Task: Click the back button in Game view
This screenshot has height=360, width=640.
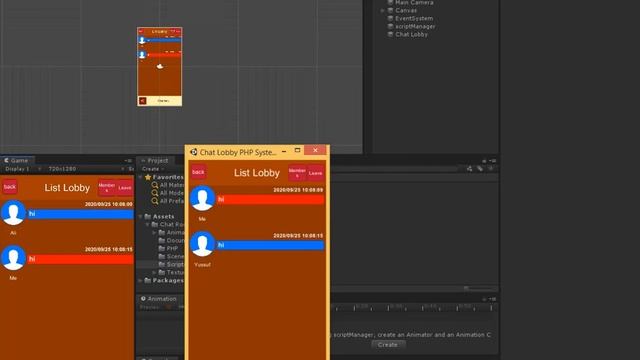Action: coord(10,187)
